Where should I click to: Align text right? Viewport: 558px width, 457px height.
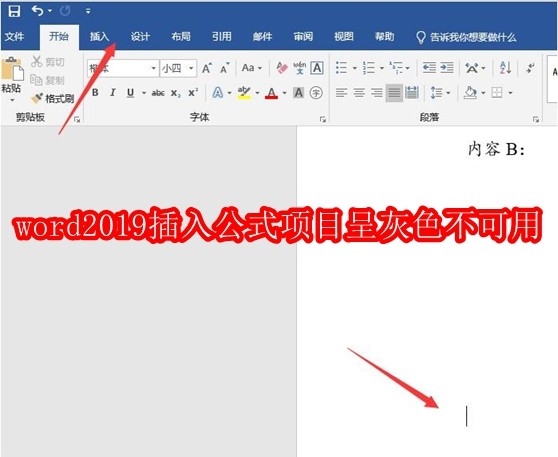[x=377, y=93]
